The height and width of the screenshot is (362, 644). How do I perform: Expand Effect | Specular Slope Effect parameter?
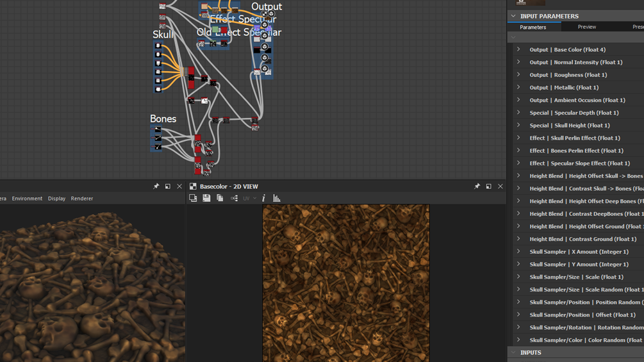pyautogui.click(x=518, y=163)
